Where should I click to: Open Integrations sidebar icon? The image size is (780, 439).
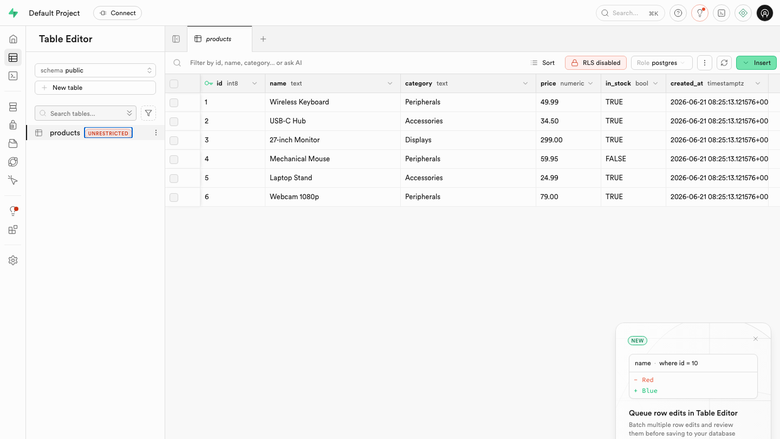tap(13, 230)
